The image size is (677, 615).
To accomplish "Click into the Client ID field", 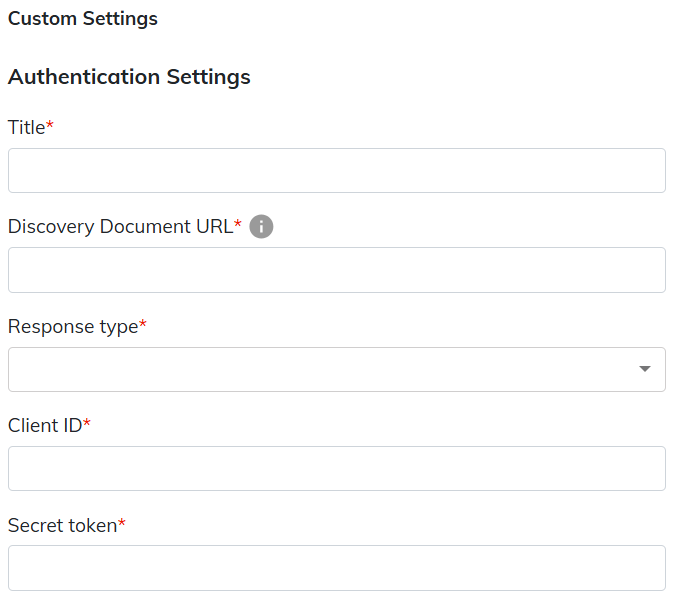I will coord(336,468).
